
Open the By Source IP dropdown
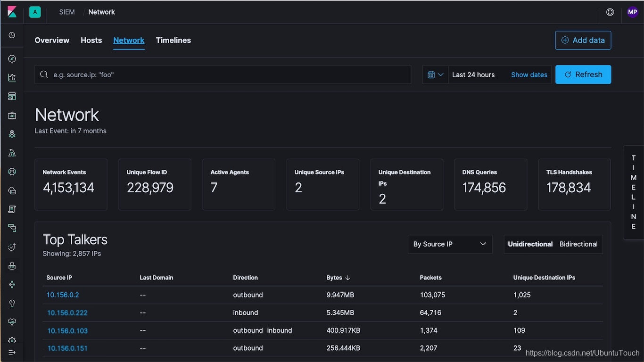tap(450, 244)
